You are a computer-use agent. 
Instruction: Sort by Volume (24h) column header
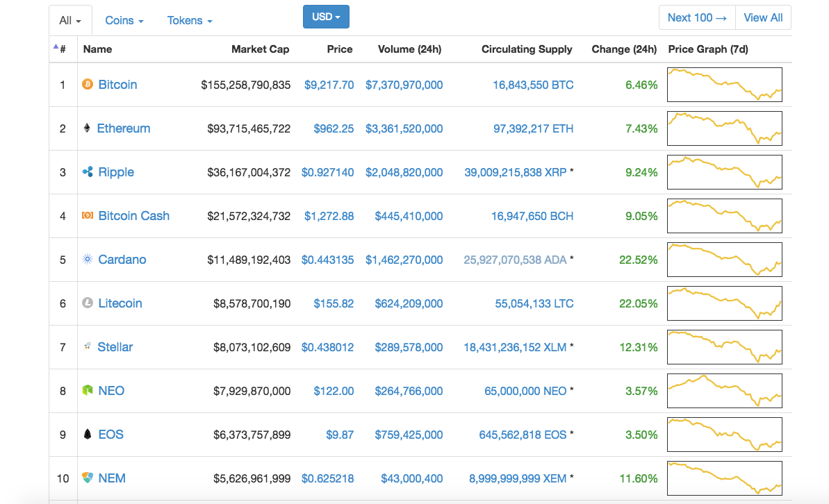coord(410,49)
